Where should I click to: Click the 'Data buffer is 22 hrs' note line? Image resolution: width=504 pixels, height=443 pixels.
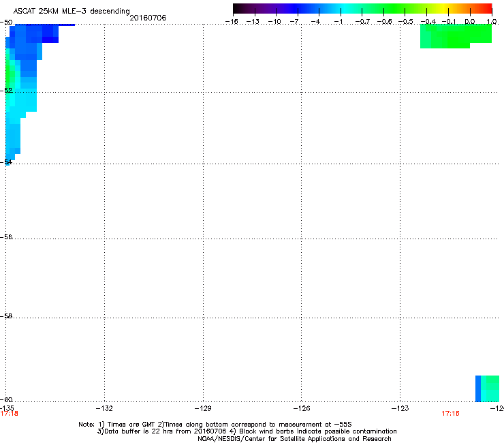pyautogui.click(x=247, y=431)
